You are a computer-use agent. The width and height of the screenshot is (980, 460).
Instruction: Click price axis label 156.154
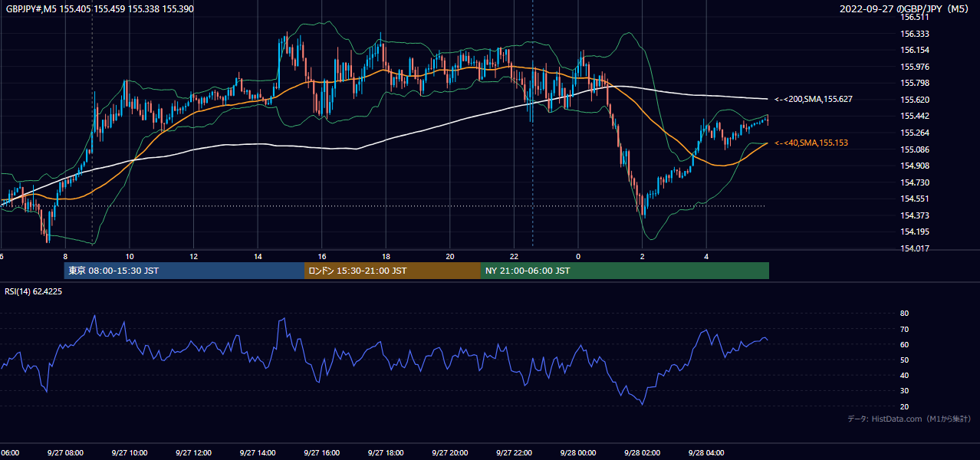(915, 50)
